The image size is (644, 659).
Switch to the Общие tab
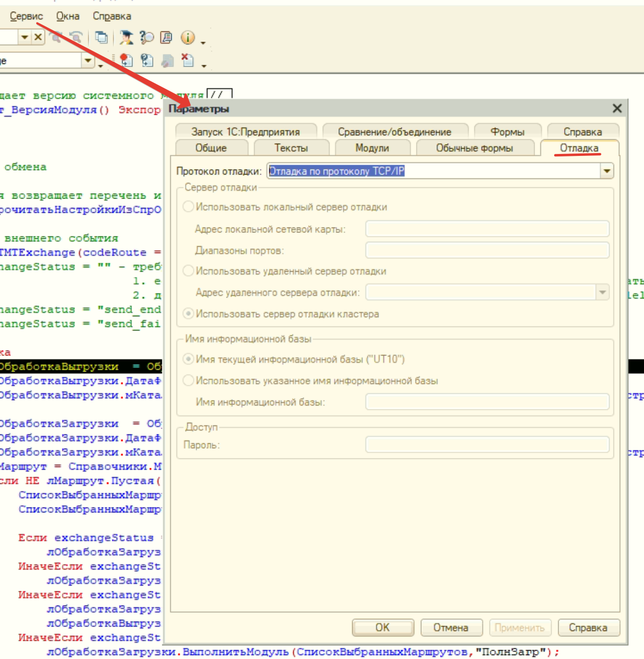[x=211, y=148]
